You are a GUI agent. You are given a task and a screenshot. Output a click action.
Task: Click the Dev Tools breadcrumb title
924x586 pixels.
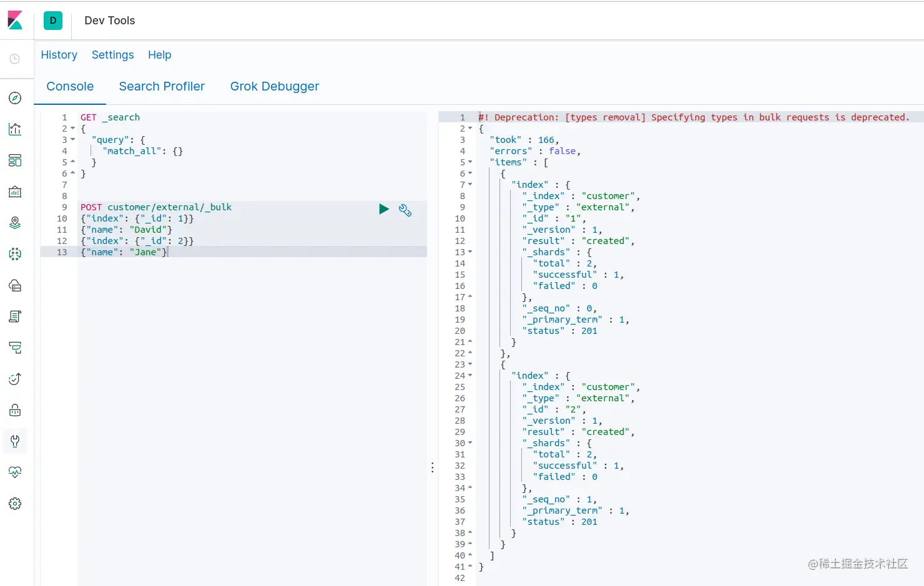(110, 21)
